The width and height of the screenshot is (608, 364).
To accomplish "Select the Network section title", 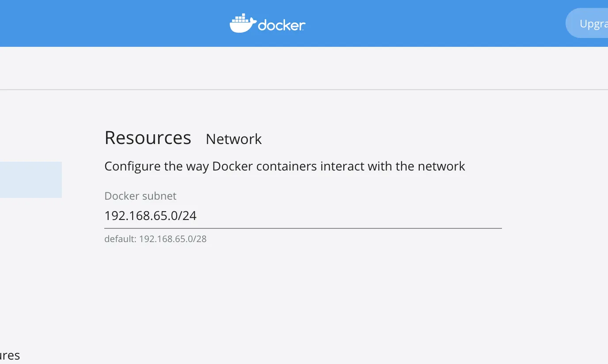I will [x=234, y=139].
